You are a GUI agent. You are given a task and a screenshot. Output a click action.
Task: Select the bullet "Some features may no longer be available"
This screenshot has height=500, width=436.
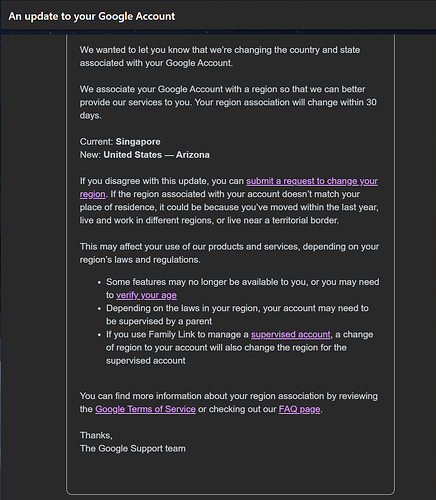(x=243, y=289)
